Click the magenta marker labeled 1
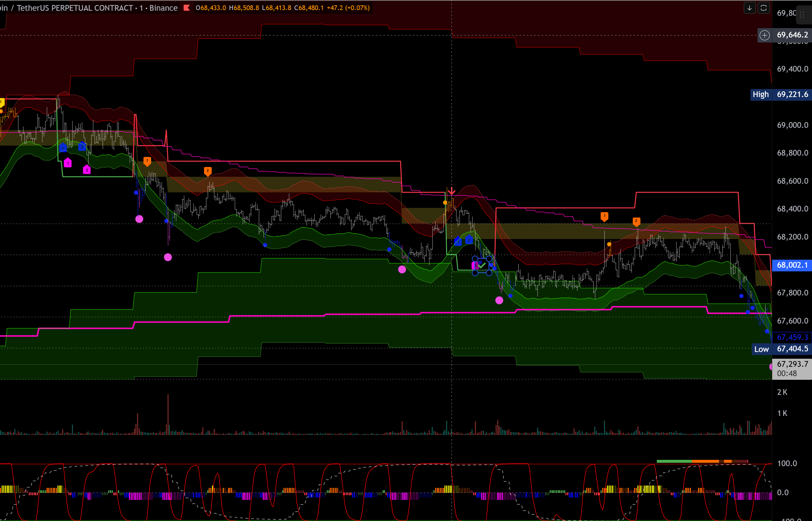812x521 pixels. (x=68, y=163)
